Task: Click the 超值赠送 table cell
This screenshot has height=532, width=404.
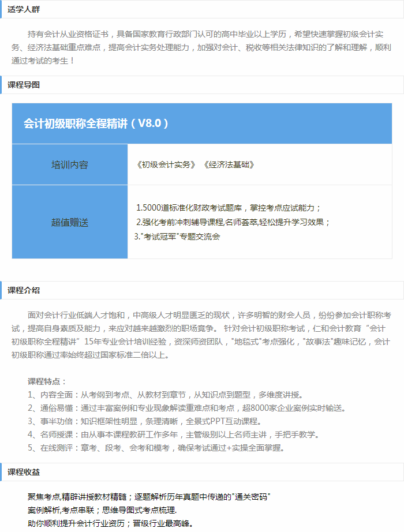Action: click(70, 222)
